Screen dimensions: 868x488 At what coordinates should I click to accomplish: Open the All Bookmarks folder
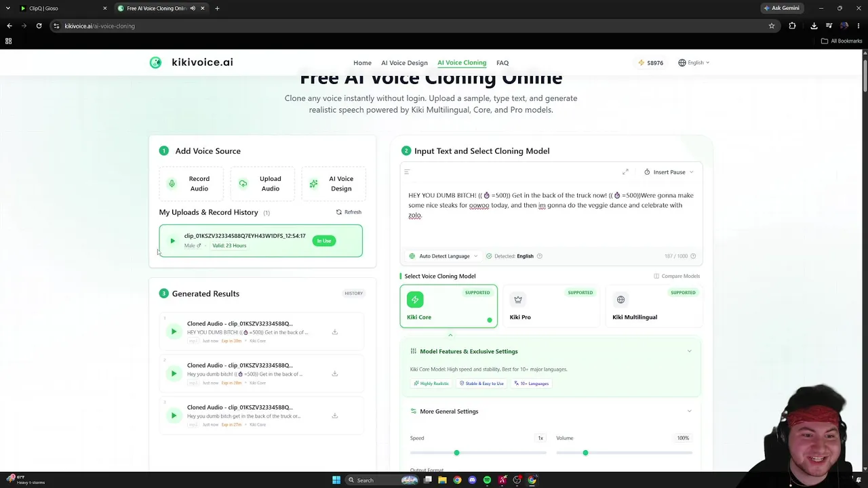842,41
